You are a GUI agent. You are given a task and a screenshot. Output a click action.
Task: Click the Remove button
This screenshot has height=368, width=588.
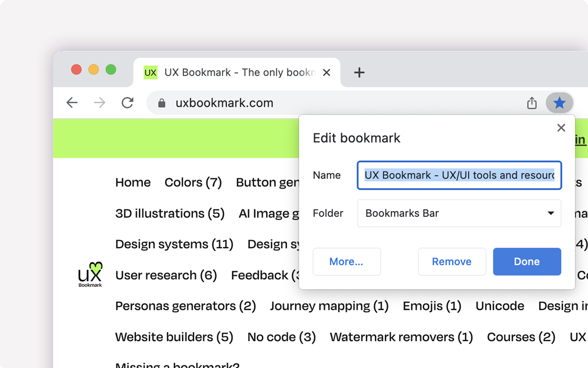click(452, 262)
